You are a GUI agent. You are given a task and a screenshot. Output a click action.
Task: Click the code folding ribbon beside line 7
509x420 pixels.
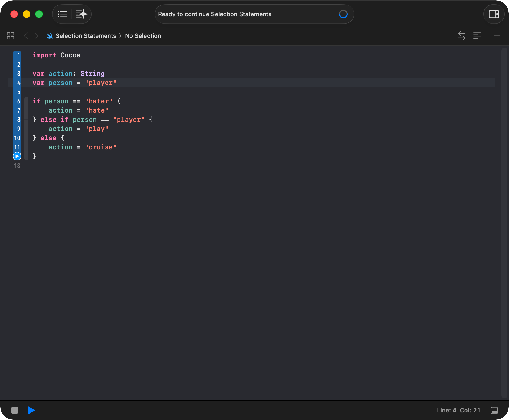click(26, 110)
